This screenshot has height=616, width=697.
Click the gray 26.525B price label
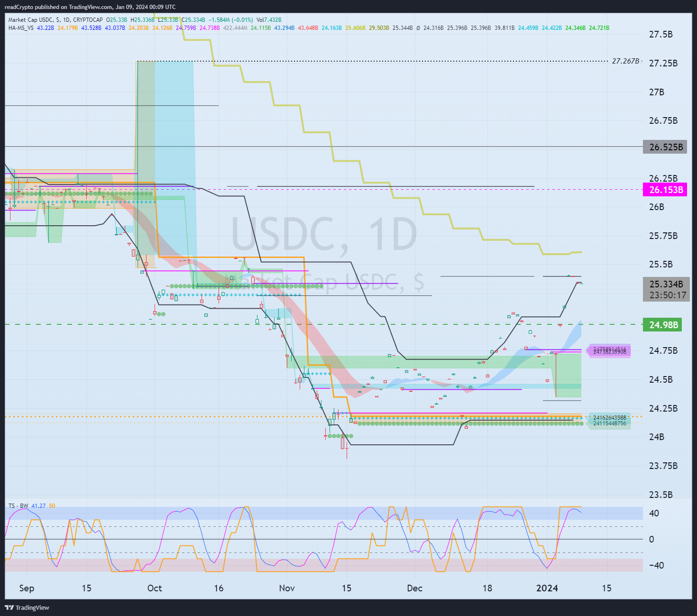(665, 147)
